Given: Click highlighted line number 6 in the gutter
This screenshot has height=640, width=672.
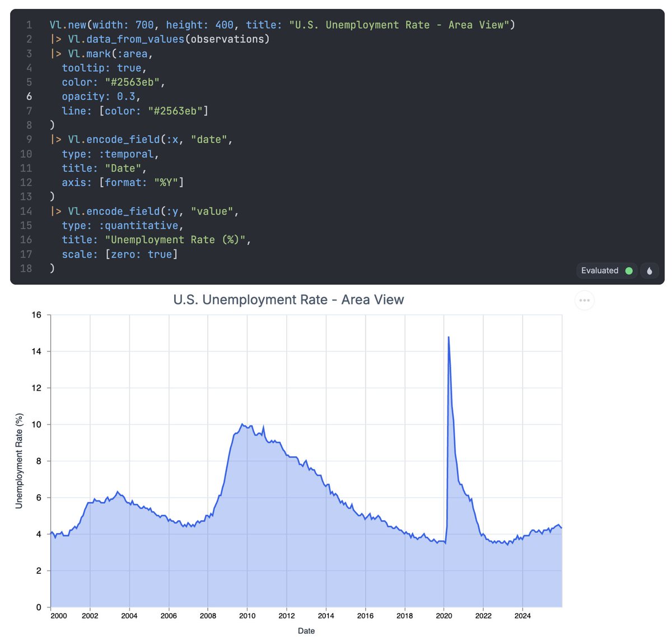Looking at the screenshot, I should click(29, 96).
